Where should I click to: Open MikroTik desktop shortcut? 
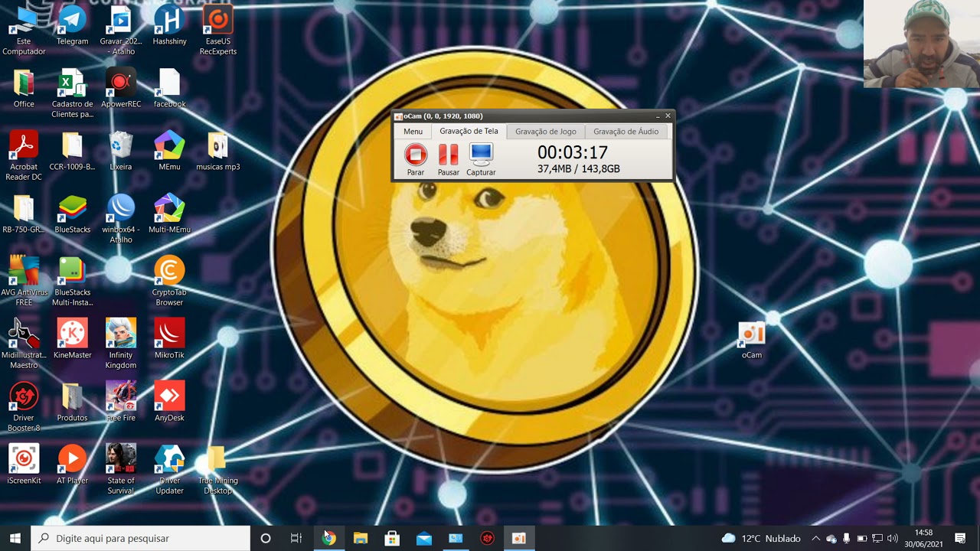[169, 340]
